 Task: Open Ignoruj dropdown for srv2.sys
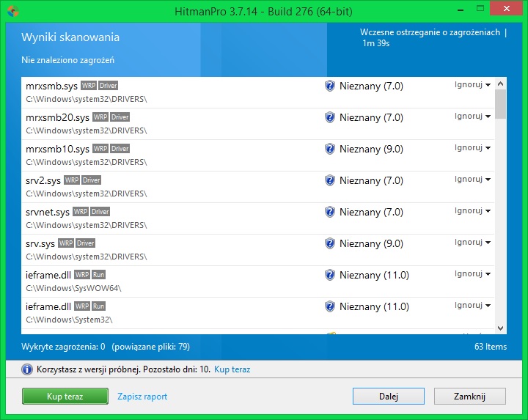tap(472, 179)
